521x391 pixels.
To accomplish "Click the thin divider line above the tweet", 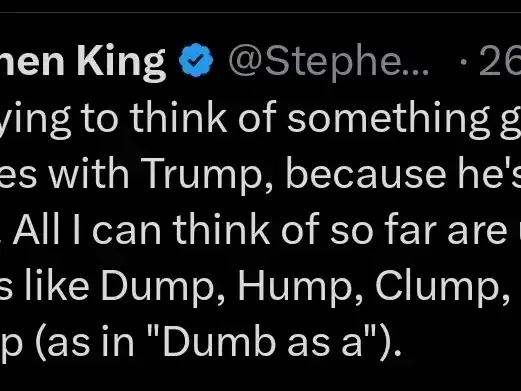I will 260,13.
